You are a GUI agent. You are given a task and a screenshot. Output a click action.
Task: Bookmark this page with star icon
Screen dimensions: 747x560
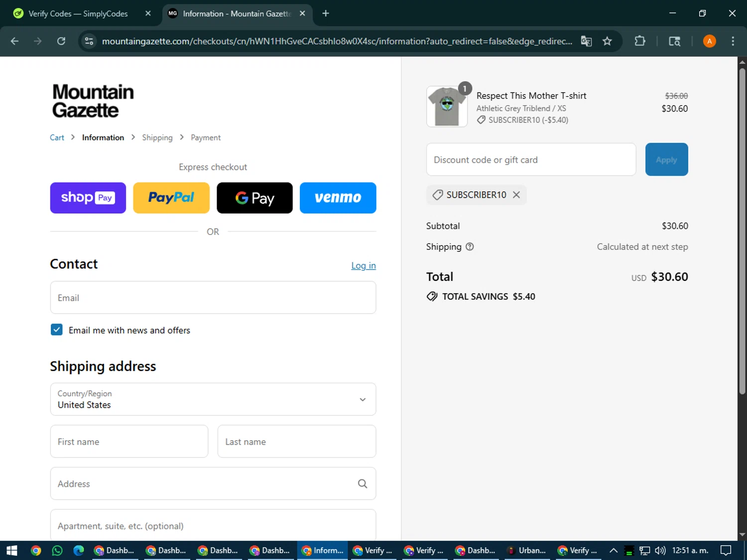(x=607, y=41)
